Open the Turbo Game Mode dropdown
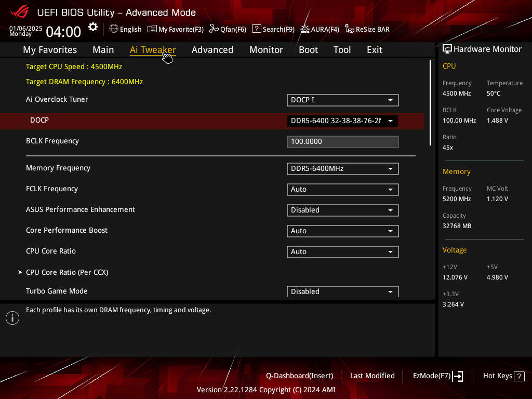 click(x=343, y=291)
